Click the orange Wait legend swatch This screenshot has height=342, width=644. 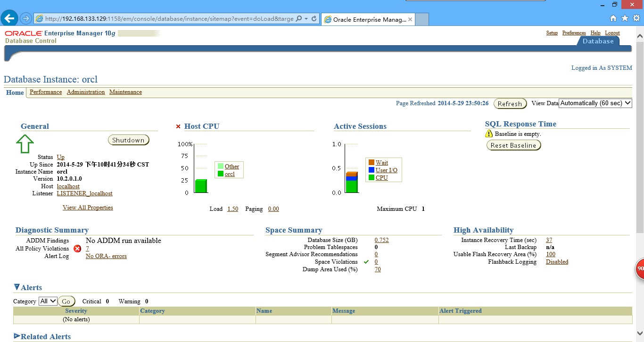[x=372, y=163]
